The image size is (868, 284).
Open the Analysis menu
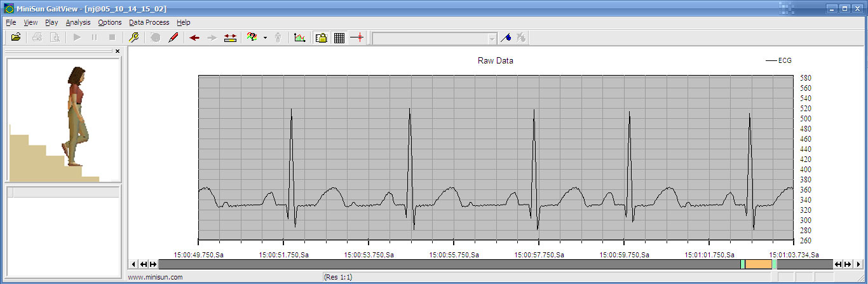(x=78, y=22)
